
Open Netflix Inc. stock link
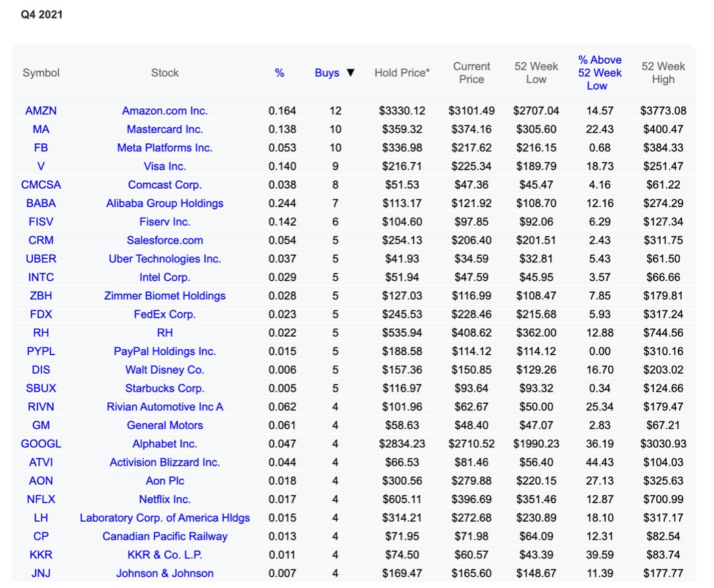click(x=165, y=499)
